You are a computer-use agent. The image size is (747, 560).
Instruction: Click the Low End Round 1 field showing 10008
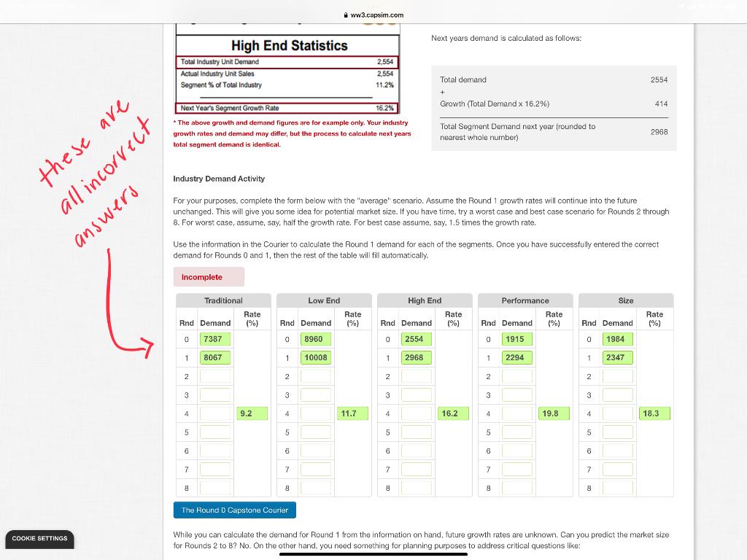point(315,357)
